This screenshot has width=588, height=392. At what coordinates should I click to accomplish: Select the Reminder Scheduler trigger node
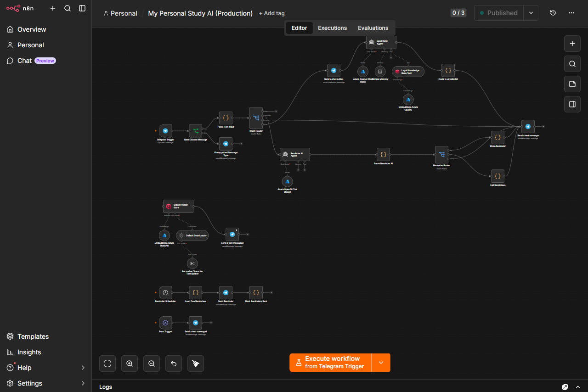(165, 292)
